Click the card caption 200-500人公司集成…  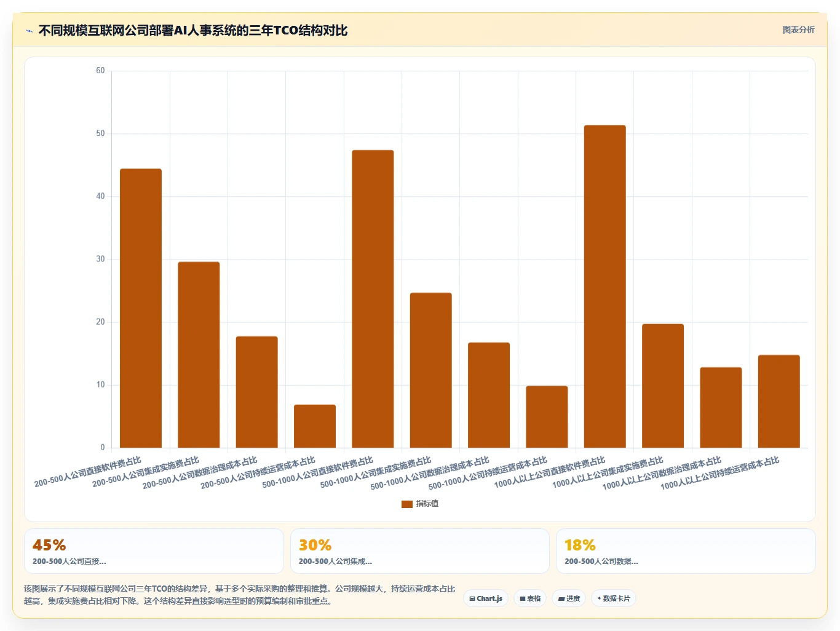coord(335,562)
